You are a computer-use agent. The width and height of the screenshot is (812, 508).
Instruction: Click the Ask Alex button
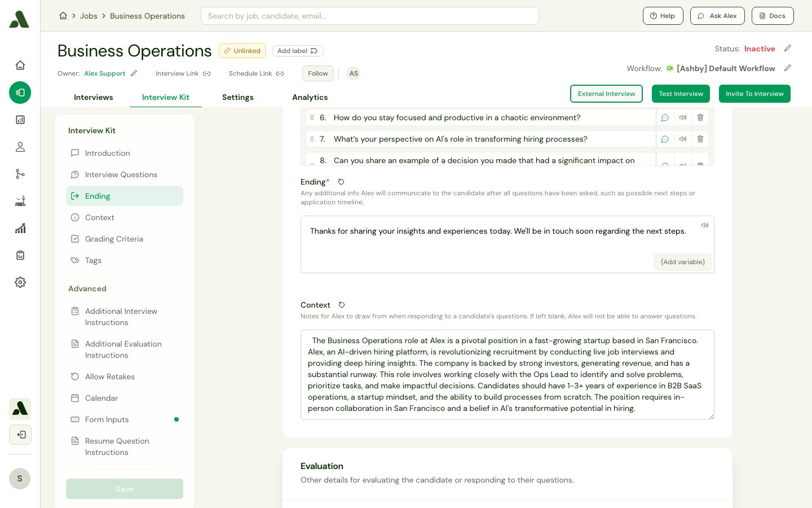tap(717, 16)
